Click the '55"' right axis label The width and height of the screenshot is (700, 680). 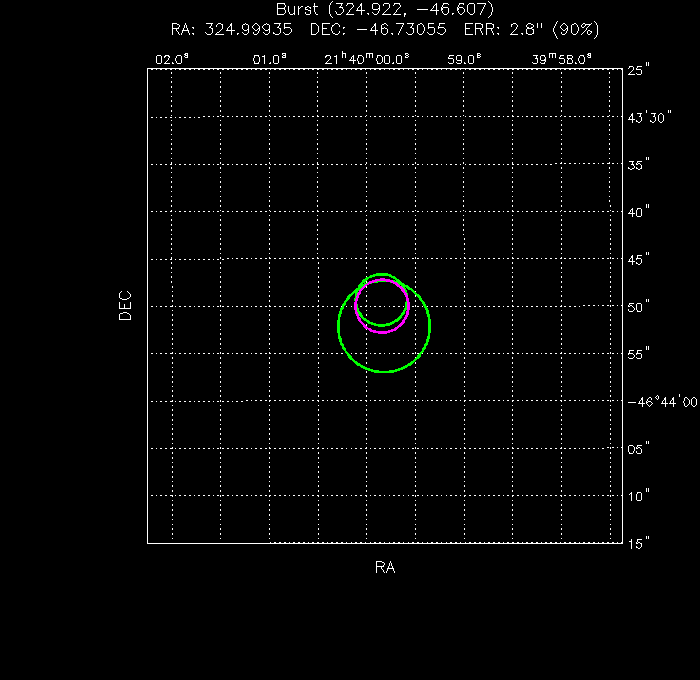coord(638,355)
